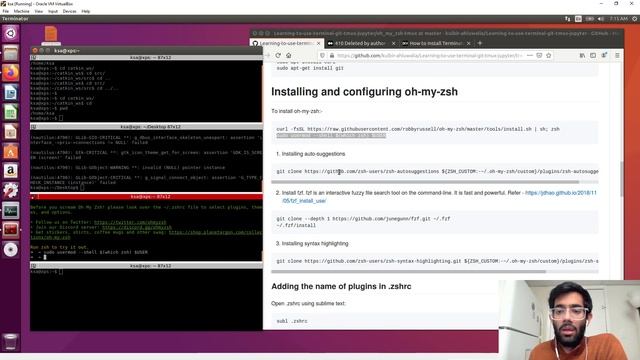Open the Trash at the dock bottom
This screenshot has width=640, height=360.
pyautogui.click(x=10, y=342)
